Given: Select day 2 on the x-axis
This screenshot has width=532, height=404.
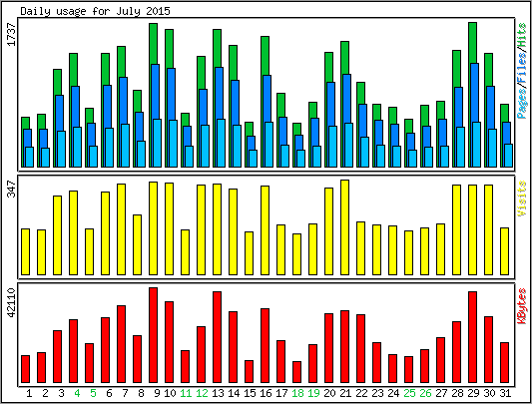Looking at the screenshot, I should (x=45, y=393).
